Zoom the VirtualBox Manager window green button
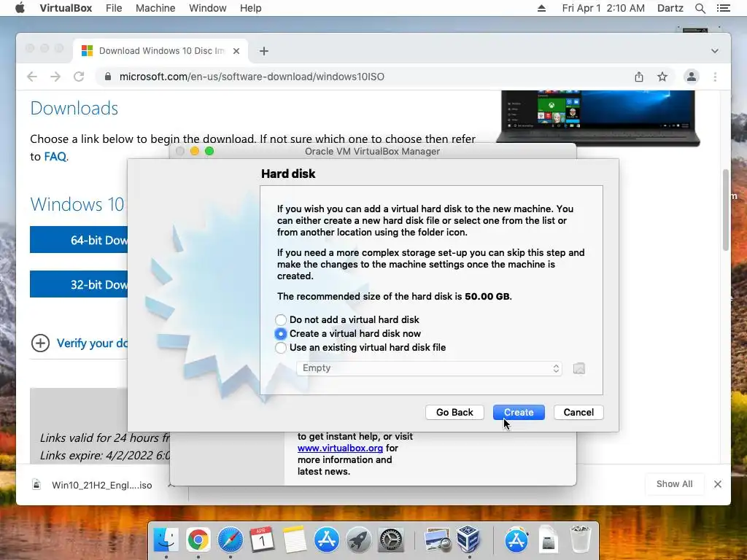This screenshot has height=560, width=747. [x=209, y=152]
